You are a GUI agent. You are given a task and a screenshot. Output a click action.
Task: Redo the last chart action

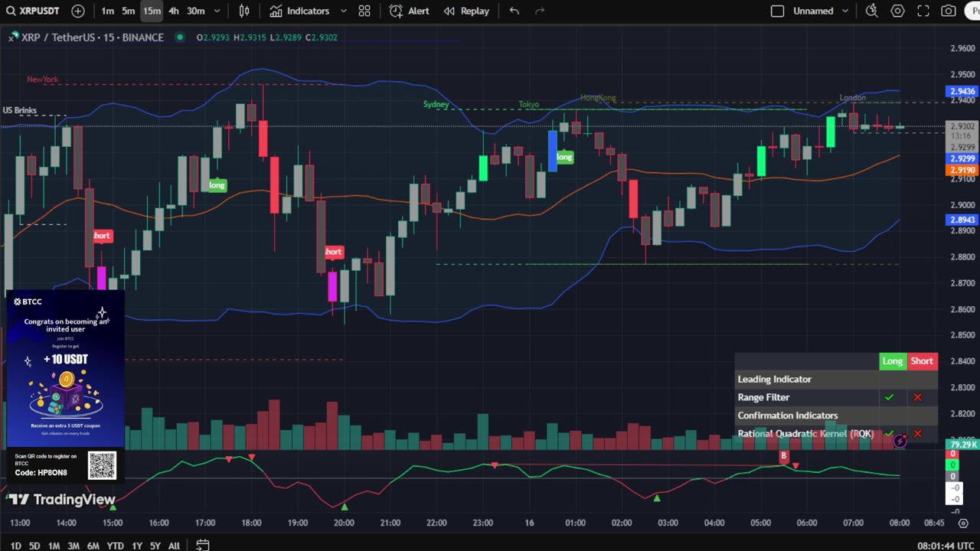(x=540, y=11)
